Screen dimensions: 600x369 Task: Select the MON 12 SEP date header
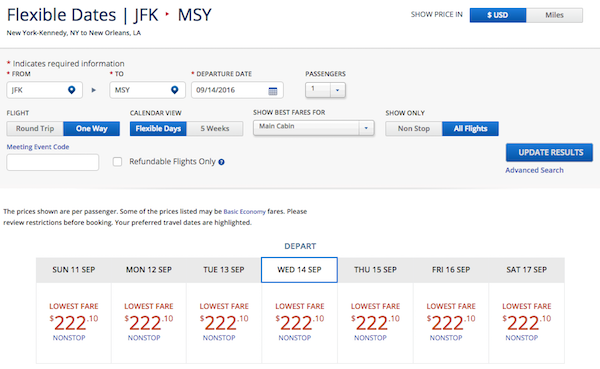pos(149,270)
